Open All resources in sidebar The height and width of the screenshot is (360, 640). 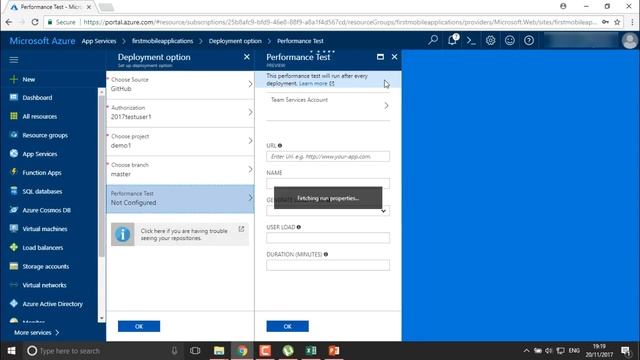tap(40, 116)
